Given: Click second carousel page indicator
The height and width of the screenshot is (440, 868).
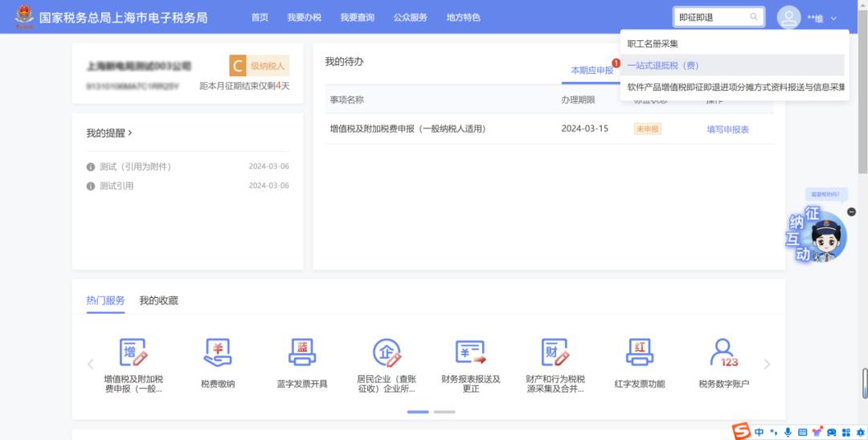Looking at the screenshot, I should coord(444,411).
